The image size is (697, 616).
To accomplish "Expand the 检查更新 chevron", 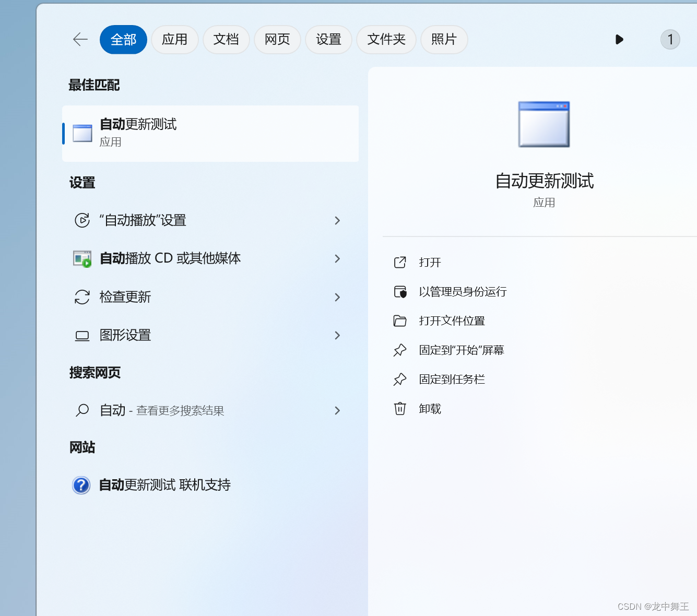I will (337, 297).
